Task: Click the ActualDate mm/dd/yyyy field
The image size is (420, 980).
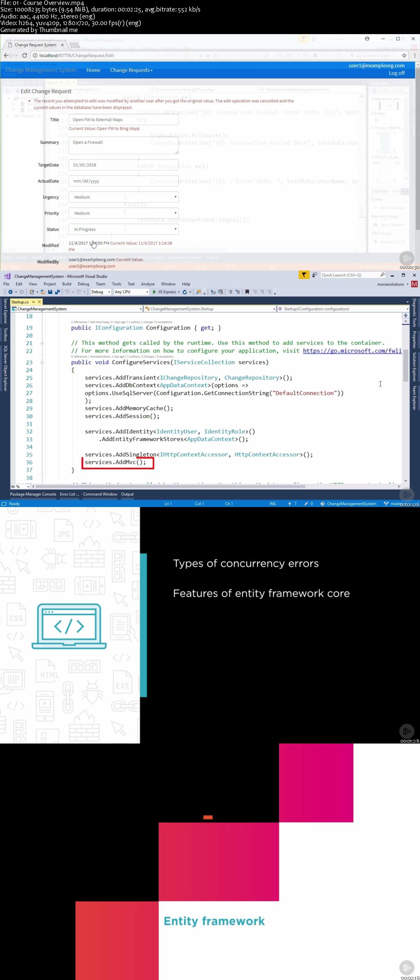Action: [123, 181]
